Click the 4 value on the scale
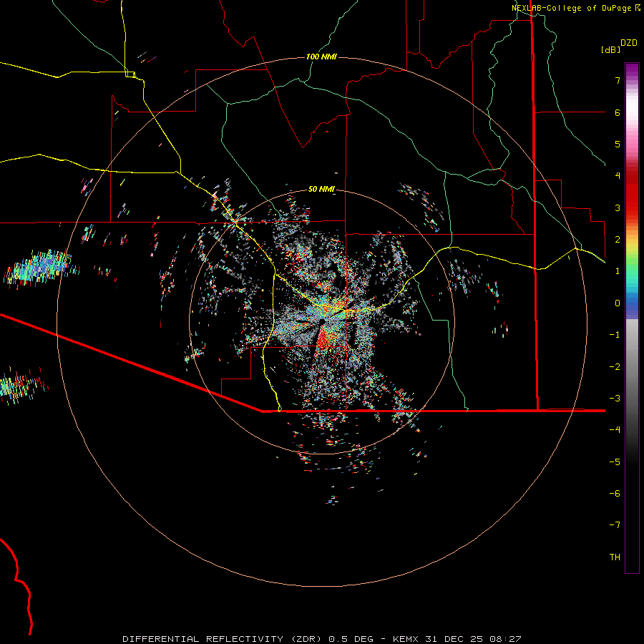The height and width of the screenshot is (644, 644). click(618, 176)
